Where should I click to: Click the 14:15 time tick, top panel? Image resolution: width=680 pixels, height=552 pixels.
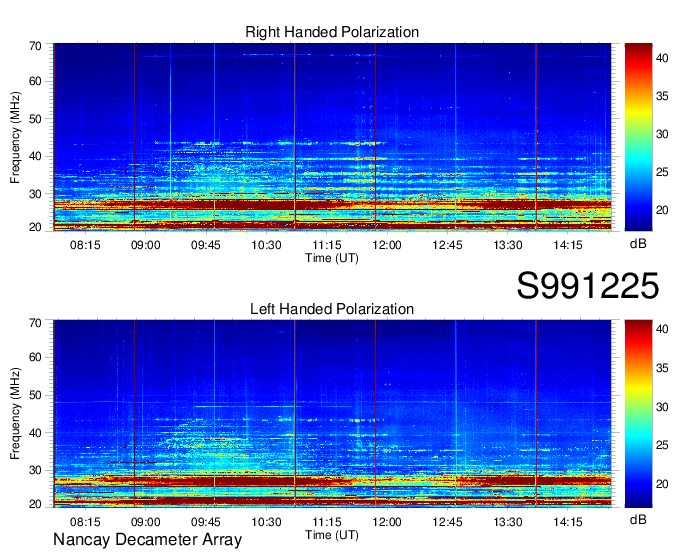pos(568,245)
